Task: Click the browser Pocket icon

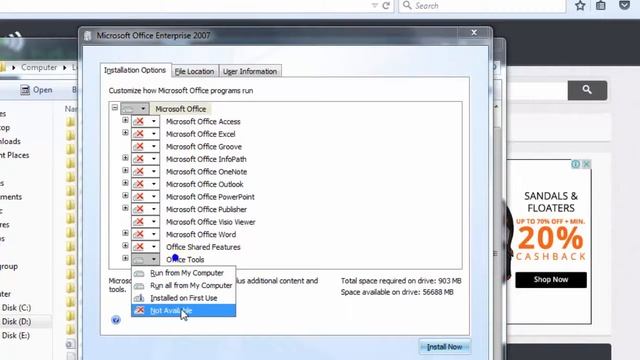Action: point(624,5)
